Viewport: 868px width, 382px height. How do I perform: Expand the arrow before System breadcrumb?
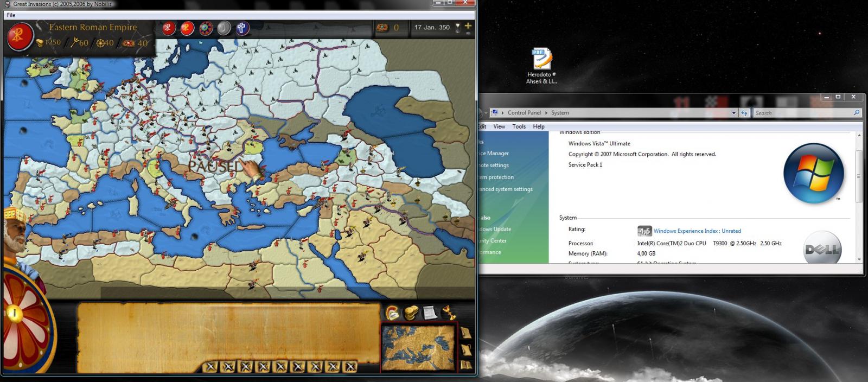(546, 113)
